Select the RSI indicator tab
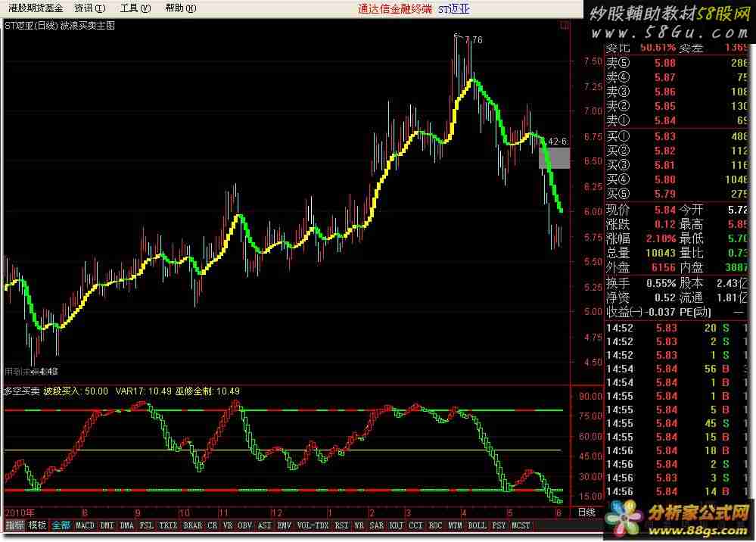Viewport: 756px width, 542px height. click(341, 525)
